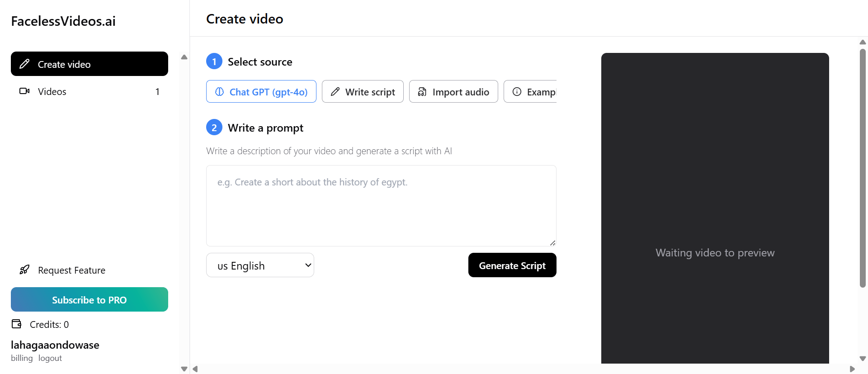This screenshot has height=374, width=868.
Task: Click the Write a prompt heading
Action: coord(265,128)
